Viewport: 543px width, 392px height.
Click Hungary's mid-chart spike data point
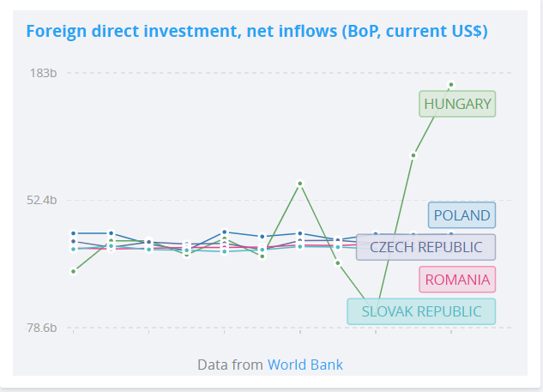pyautogui.click(x=300, y=184)
